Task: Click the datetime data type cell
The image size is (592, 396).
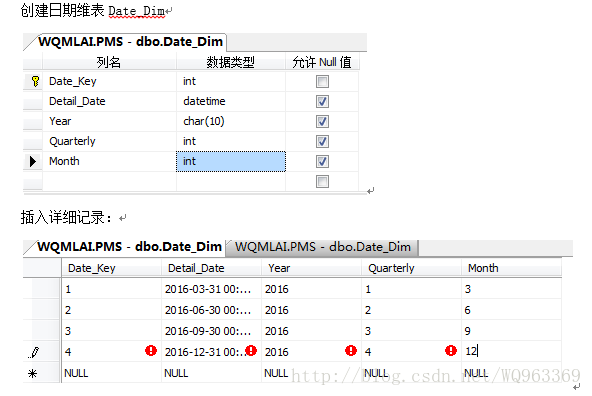Action: (231, 101)
